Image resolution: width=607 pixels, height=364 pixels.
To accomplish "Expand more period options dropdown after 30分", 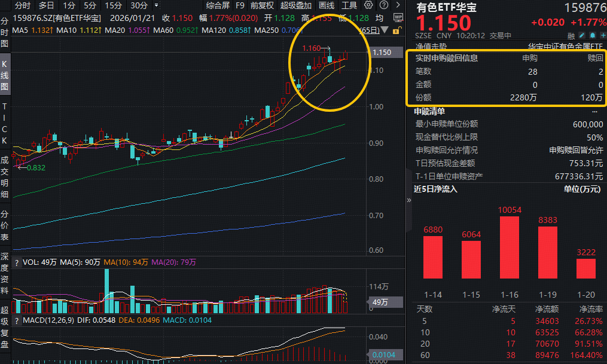I will [157, 5].
